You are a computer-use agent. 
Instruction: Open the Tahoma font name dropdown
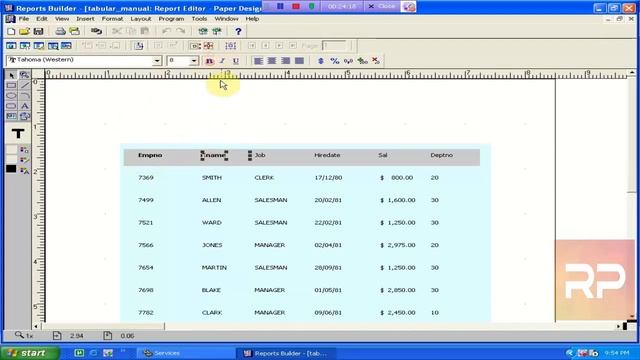point(157,61)
